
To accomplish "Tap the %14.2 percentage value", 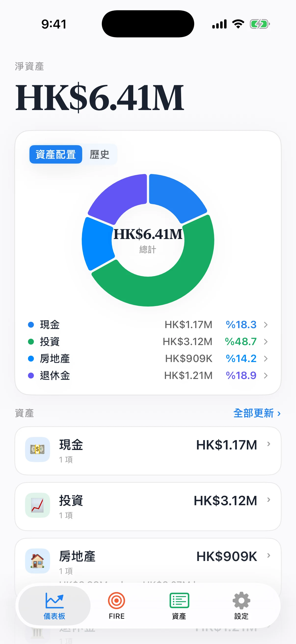I will (241, 359).
